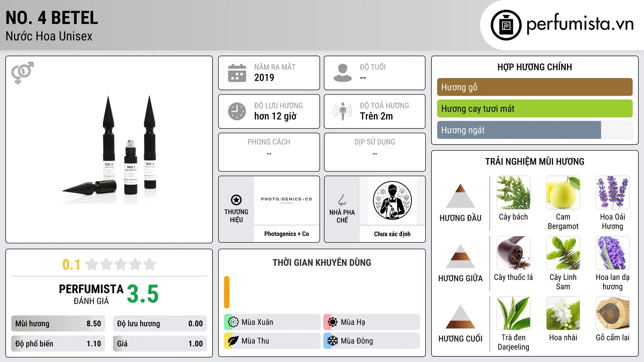Click the Độ tuổi heading
The height and width of the screenshot is (362, 644).
point(373,67)
